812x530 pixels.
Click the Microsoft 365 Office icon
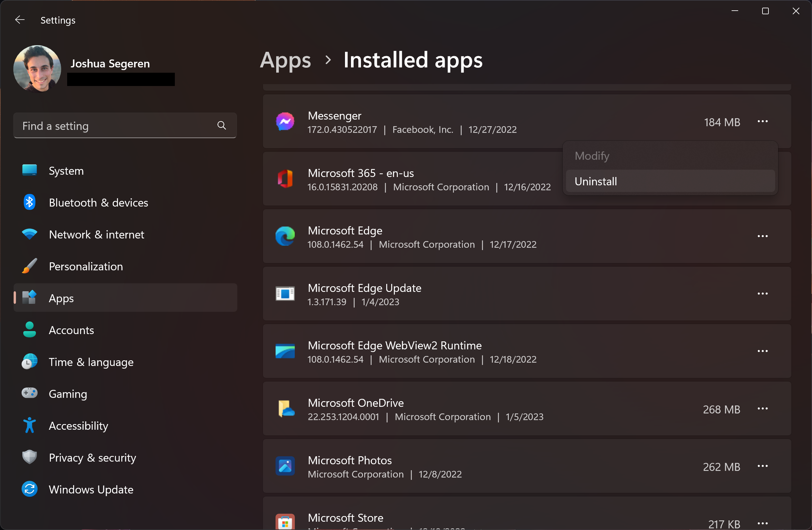pyautogui.click(x=285, y=179)
